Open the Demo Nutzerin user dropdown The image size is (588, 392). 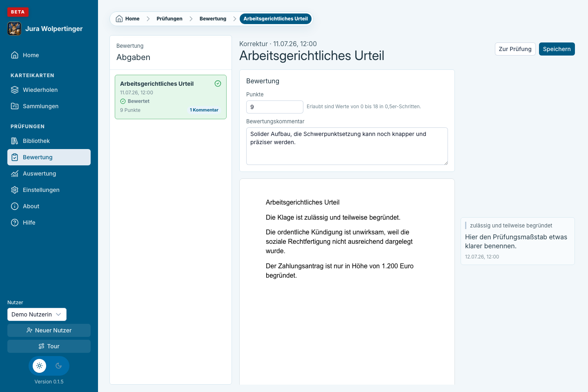coord(37,314)
